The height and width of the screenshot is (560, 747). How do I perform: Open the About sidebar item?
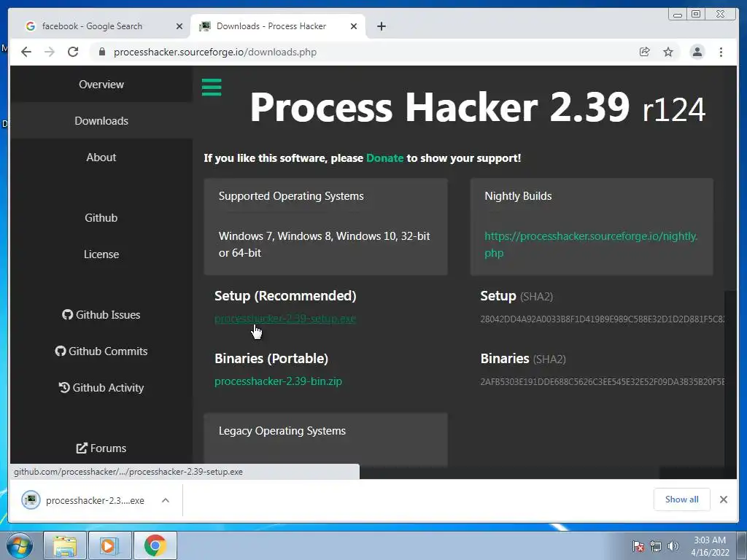click(x=101, y=157)
